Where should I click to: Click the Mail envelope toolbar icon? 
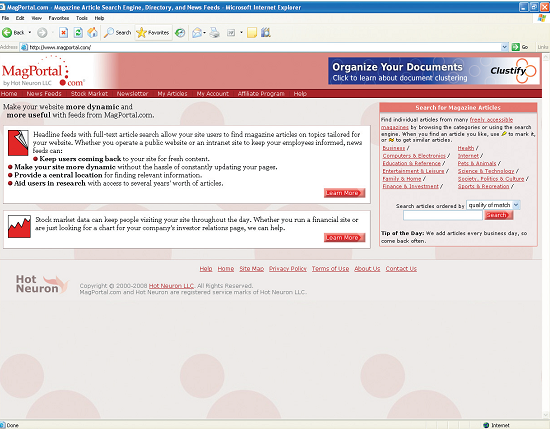pyautogui.click(x=197, y=33)
